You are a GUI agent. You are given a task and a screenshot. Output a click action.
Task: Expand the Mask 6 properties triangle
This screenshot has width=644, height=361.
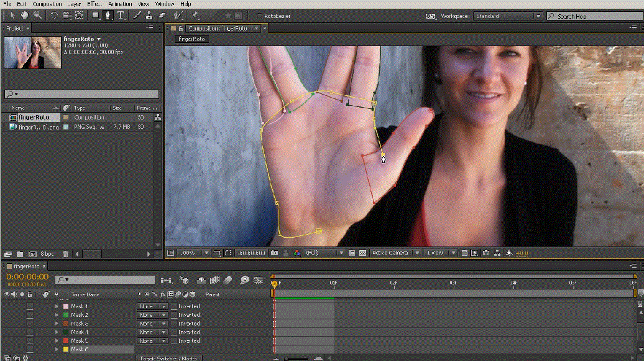(57, 350)
